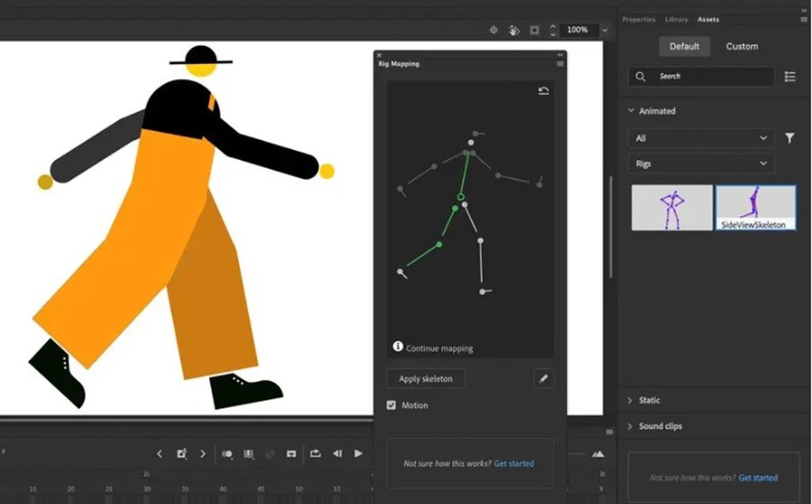Viewport: 812px width, 504px height.
Task: Toggle the loop playback icon in timeline
Action: click(315, 454)
